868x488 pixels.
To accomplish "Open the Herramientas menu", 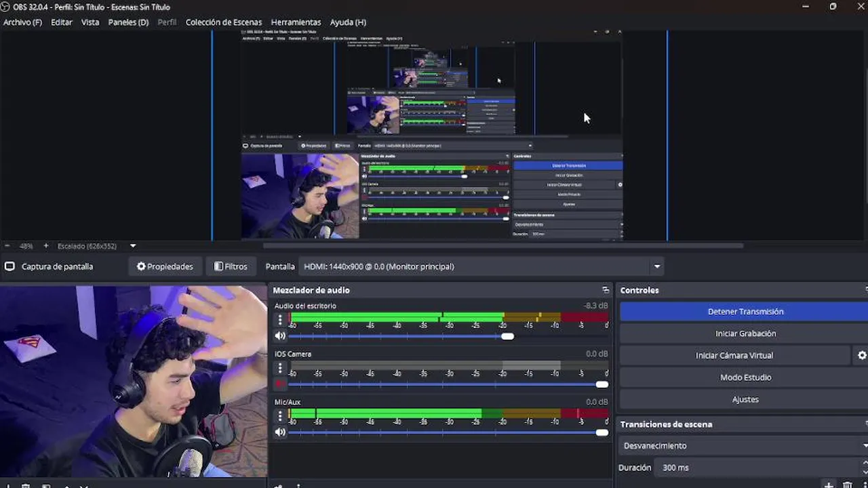I will [x=296, y=22].
